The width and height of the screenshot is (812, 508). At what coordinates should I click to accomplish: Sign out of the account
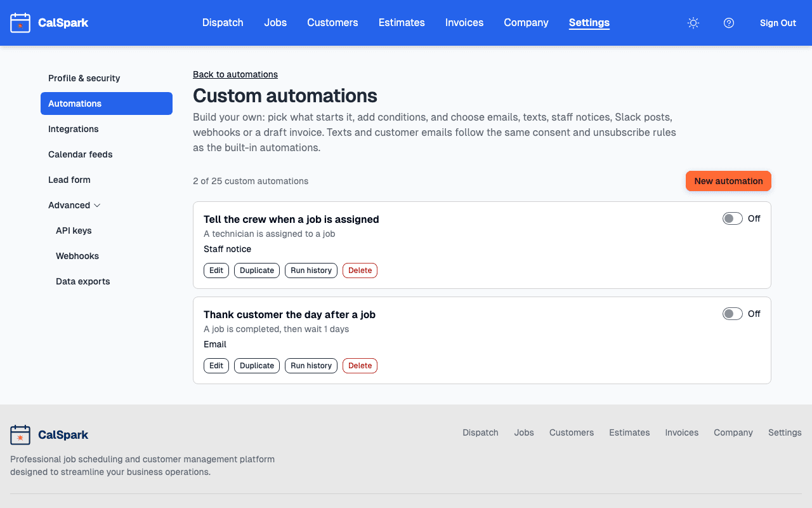(x=778, y=23)
